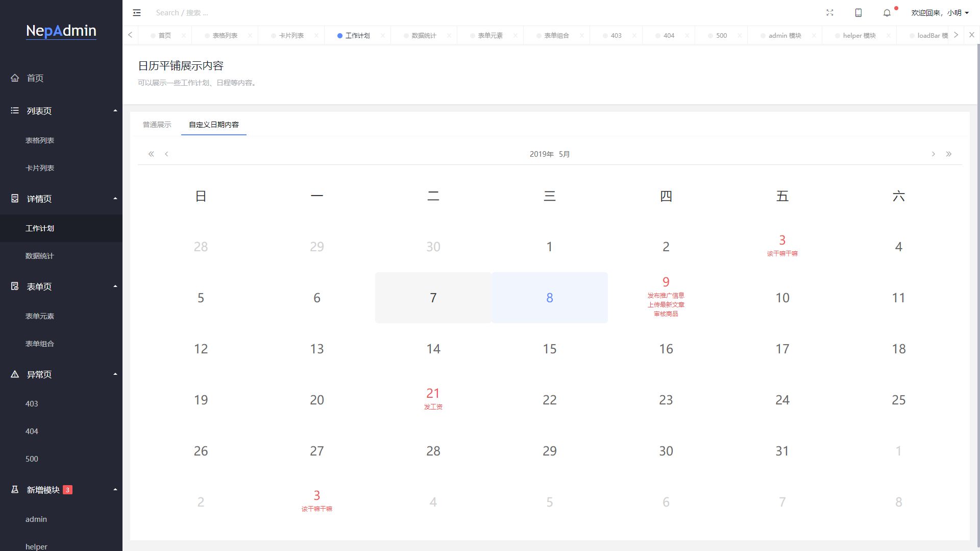Close the 表单元素 tab
The image size is (980, 551).
click(x=516, y=36)
